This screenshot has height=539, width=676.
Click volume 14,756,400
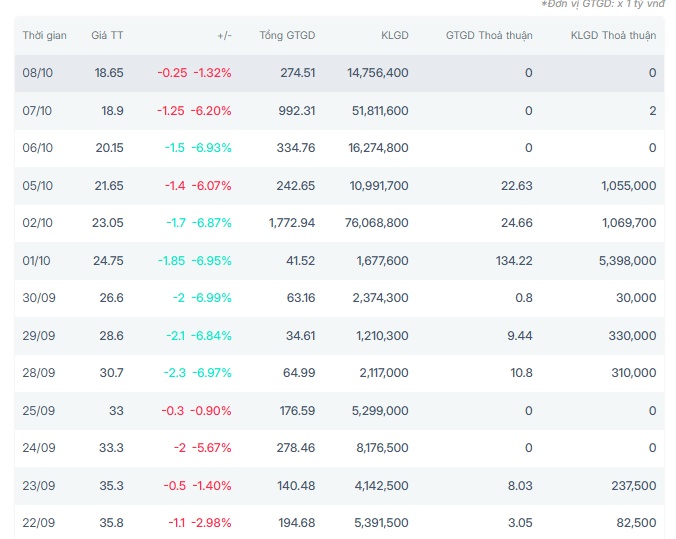378,73
